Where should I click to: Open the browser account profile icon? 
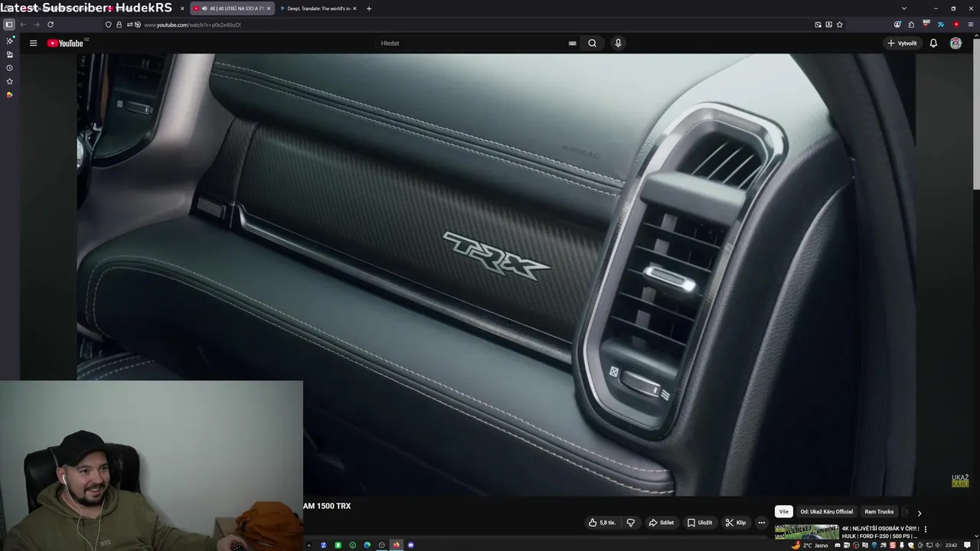click(897, 24)
